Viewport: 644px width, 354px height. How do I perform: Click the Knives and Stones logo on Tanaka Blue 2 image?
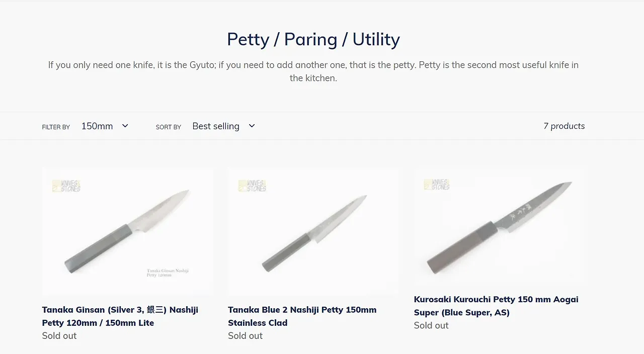tap(252, 186)
